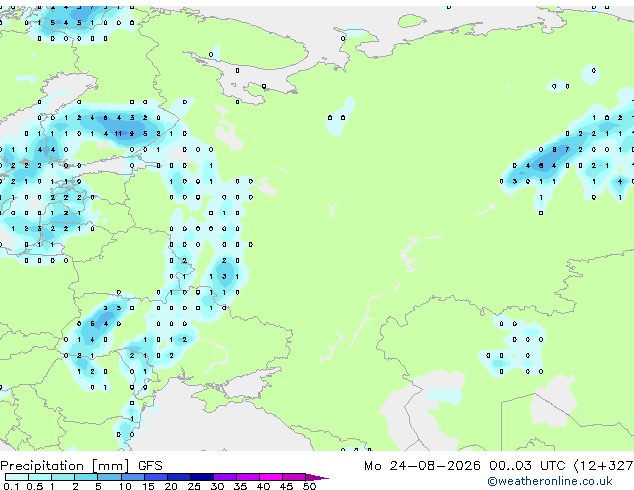Select the legend swatch between 2 and 5

[86, 477]
